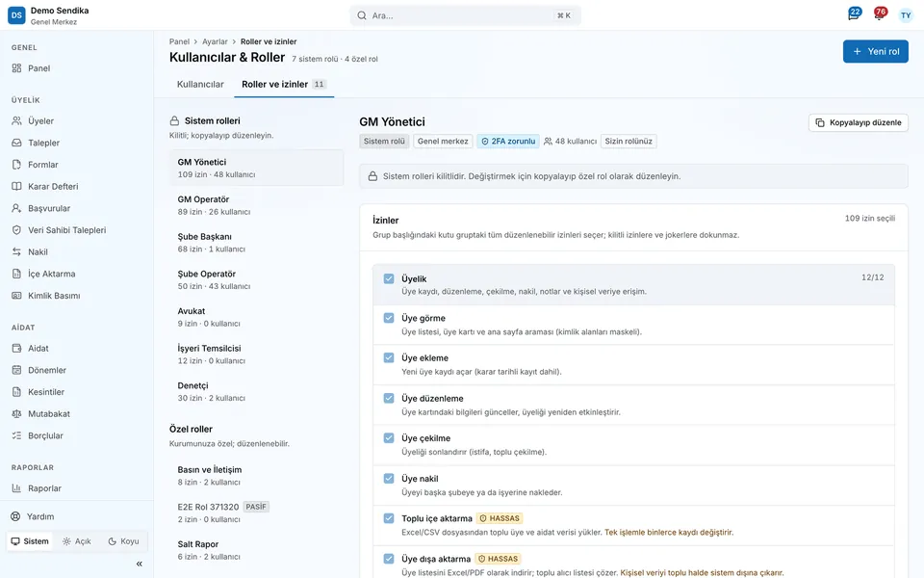Switch to Roller ve izinler tab
The image size is (924, 578).
283,85
